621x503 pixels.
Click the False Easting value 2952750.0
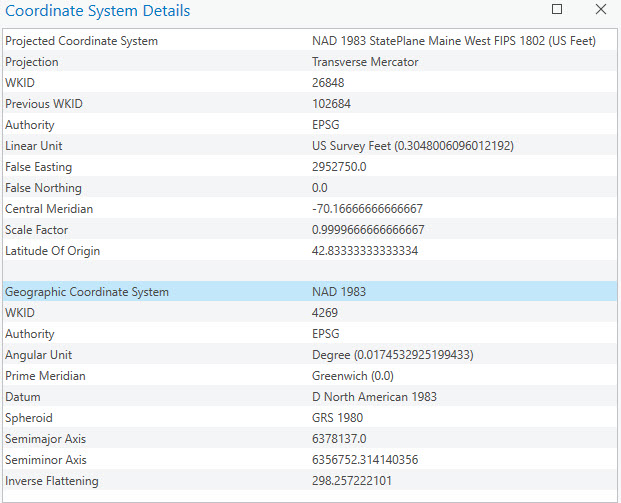click(339, 167)
